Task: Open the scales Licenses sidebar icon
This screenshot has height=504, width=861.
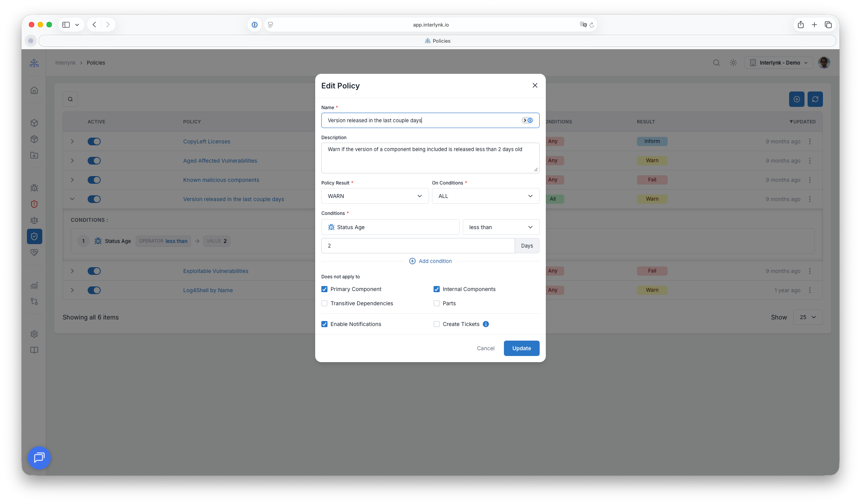Action: point(34,220)
